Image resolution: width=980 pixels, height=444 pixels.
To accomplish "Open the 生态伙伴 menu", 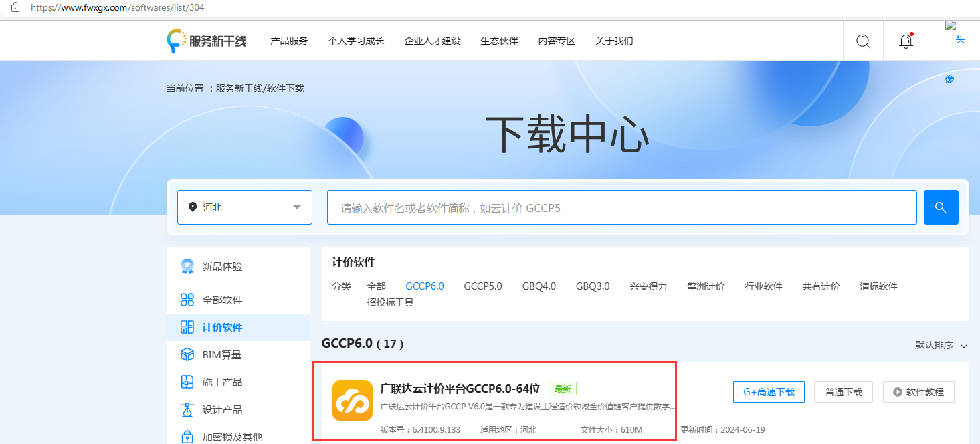I will (499, 41).
